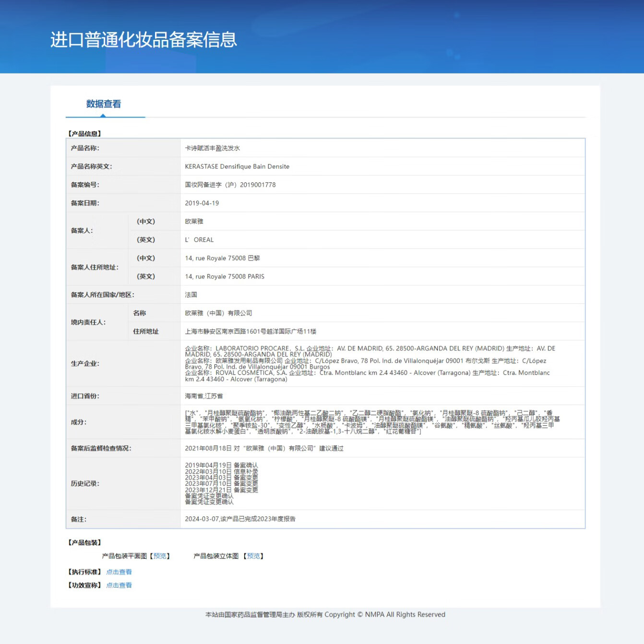The width and height of the screenshot is (644, 644).
Task: Click the page title 进口普通化妆品备案信息
Action: (143, 39)
